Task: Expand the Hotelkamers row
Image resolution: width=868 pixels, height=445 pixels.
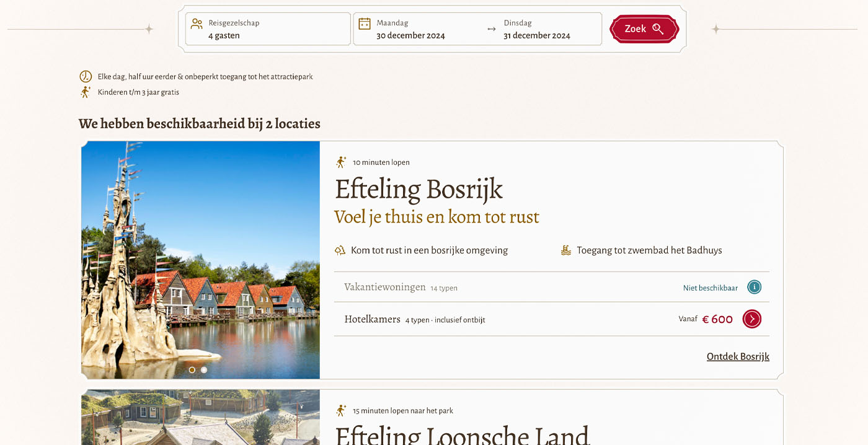Action: [552, 319]
